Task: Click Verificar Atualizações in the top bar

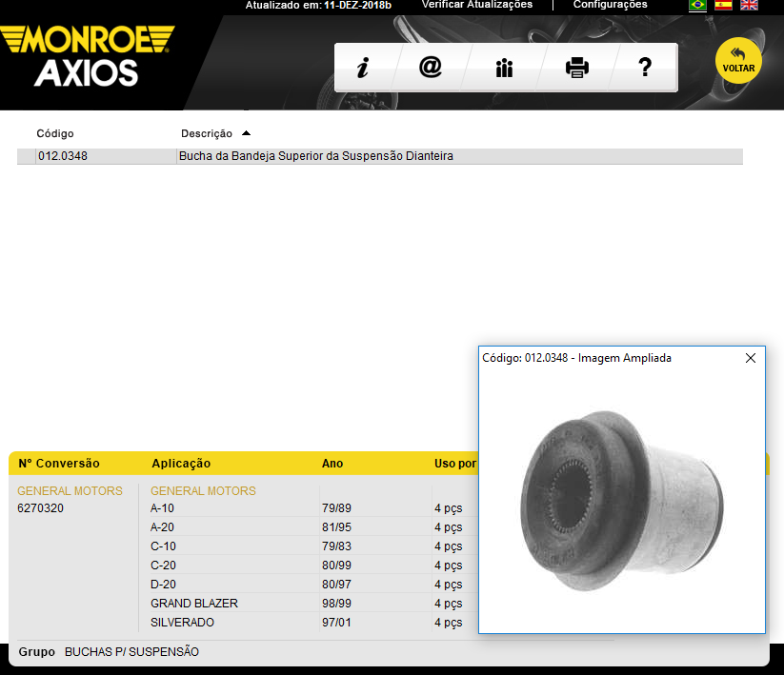Action: [x=476, y=5]
